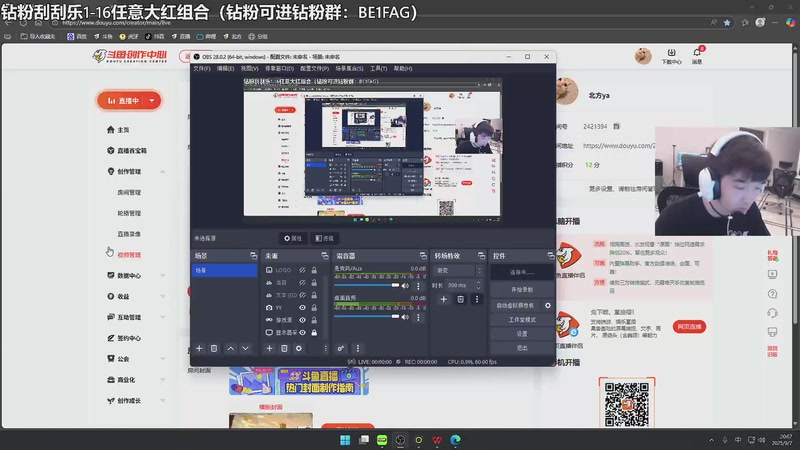800x450 pixels.
Task: Enable 工作室模式 in OBS Controls
Action: click(x=522, y=320)
